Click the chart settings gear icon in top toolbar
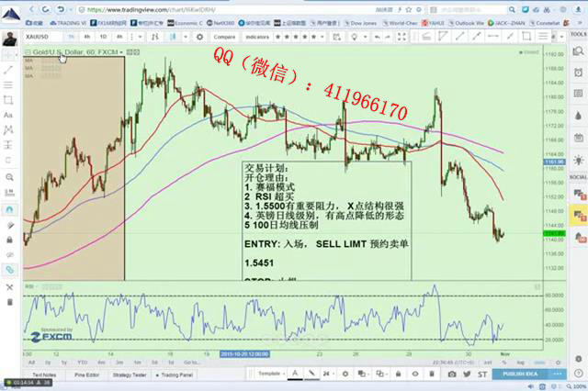This screenshot has height=391, width=588. tap(200, 37)
